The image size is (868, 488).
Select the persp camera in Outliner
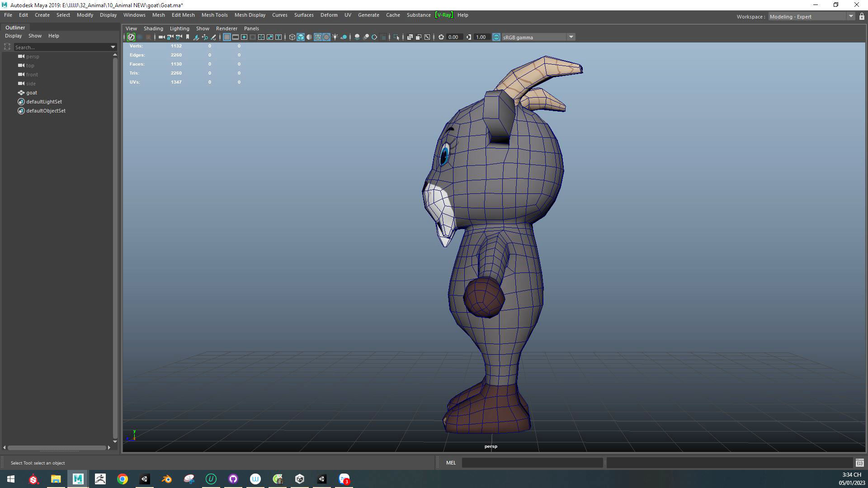click(33, 56)
